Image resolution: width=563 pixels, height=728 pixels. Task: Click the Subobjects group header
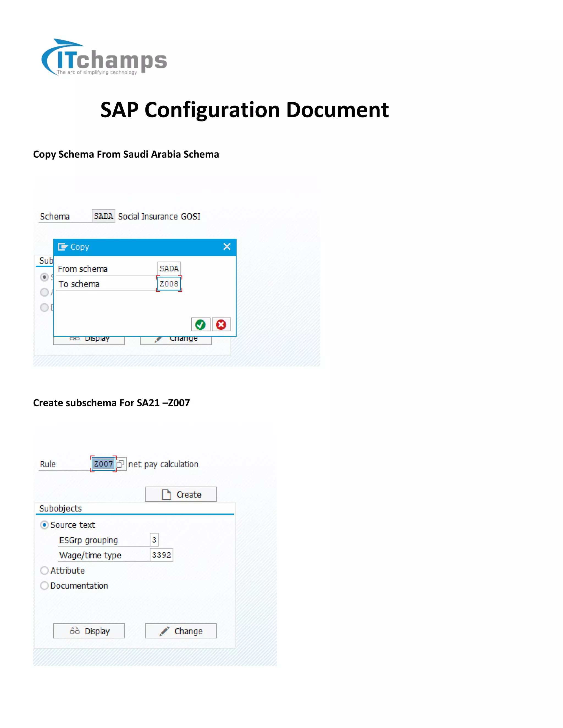61,508
